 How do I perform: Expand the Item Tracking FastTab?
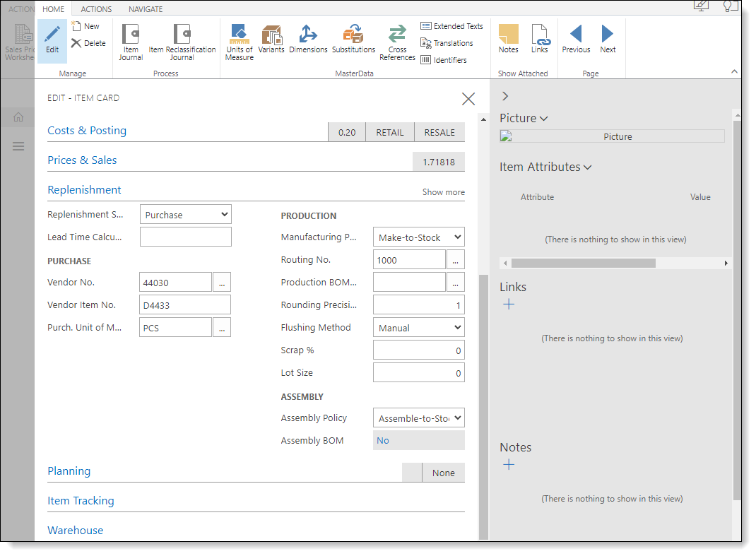(81, 501)
